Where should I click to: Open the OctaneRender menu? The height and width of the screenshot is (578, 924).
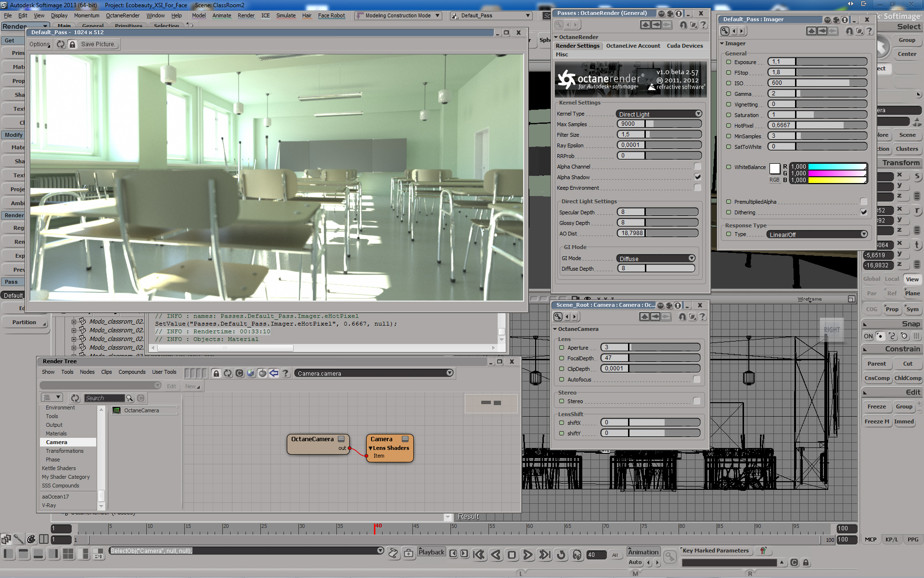click(x=123, y=15)
